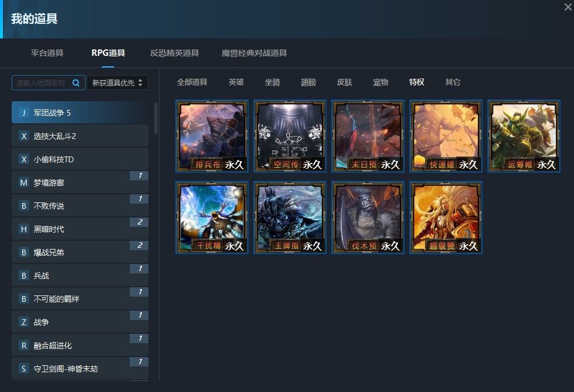Close the 我的道具 window
Screen dimensions: 574x392
pyautogui.click(x=568, y=6)
